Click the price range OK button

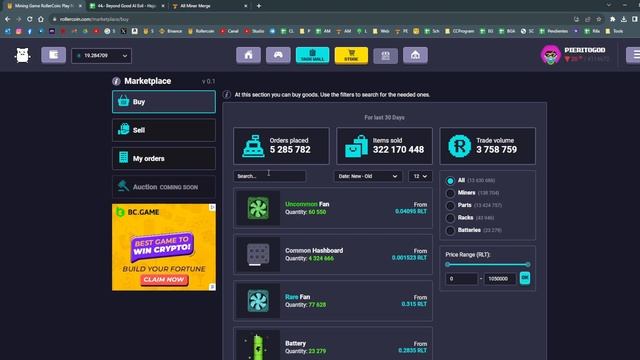coord(525,278)
